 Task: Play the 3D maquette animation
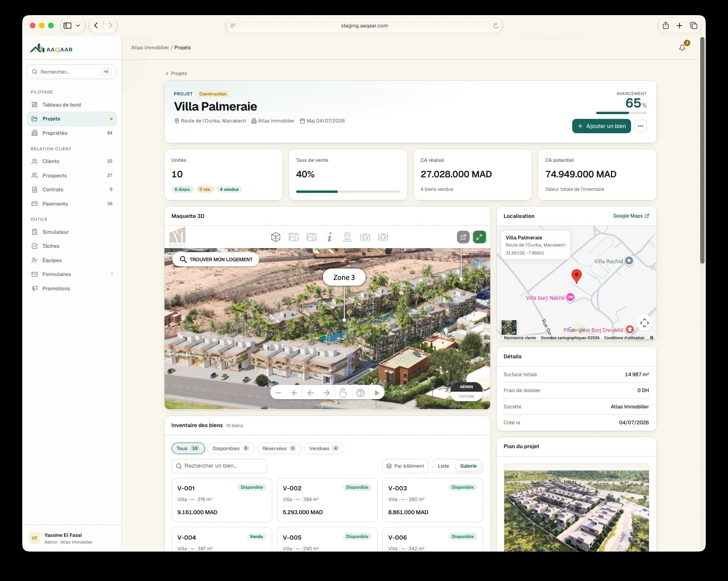tap(377, 393)
